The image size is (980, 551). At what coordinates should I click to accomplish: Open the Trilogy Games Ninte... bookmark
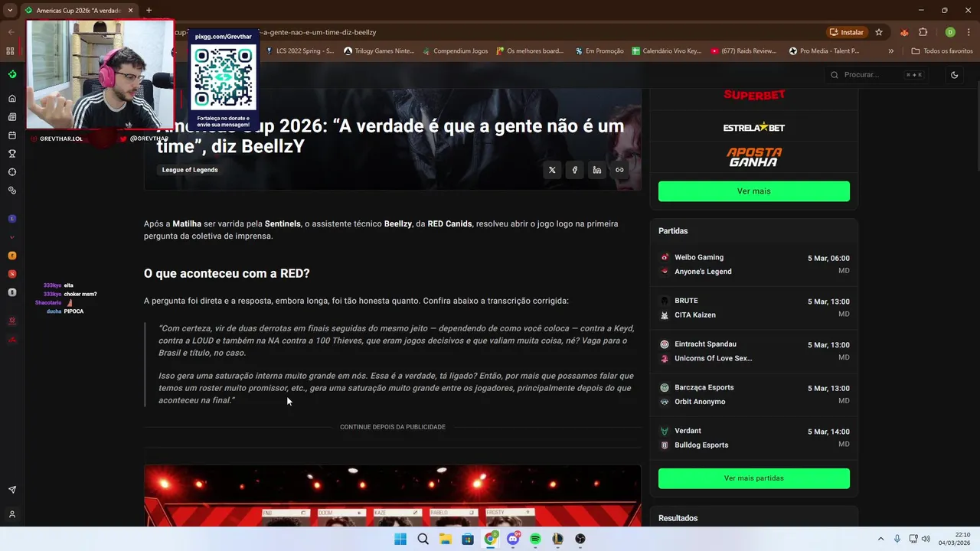tap(379, 51)
